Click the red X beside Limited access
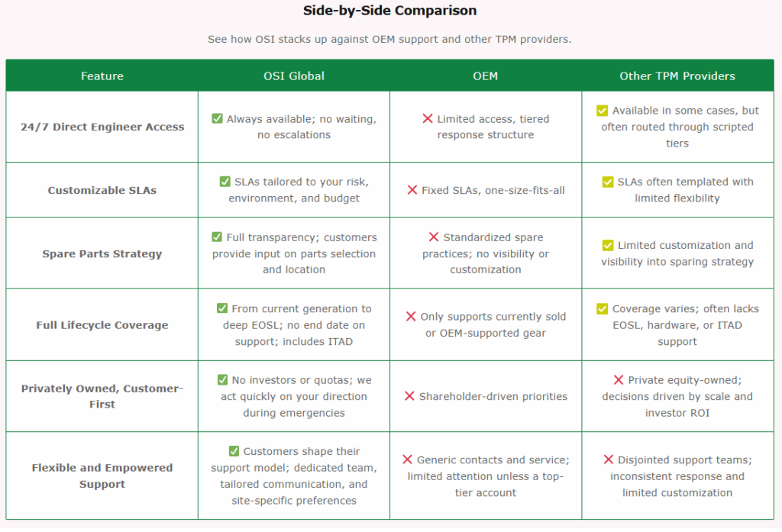 (428, 119)
